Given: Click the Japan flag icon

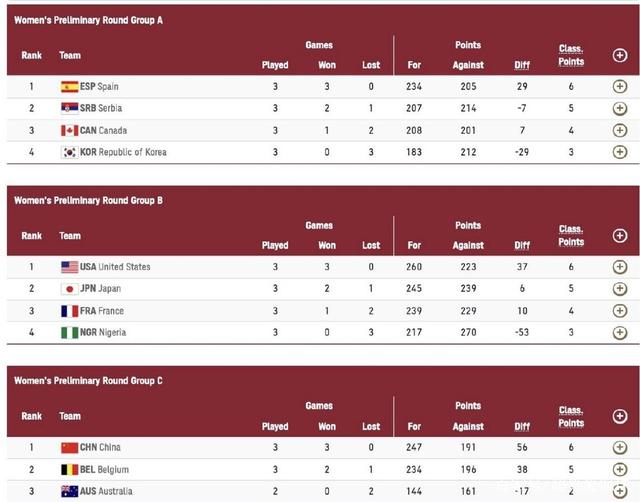Looking at the screenshot, I should (x=69, y=289).
